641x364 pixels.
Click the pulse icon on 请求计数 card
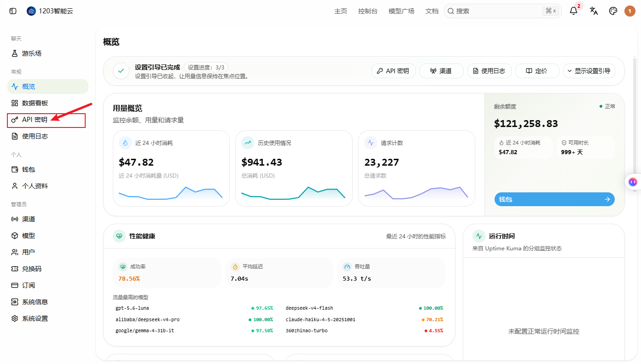[371, 143]
